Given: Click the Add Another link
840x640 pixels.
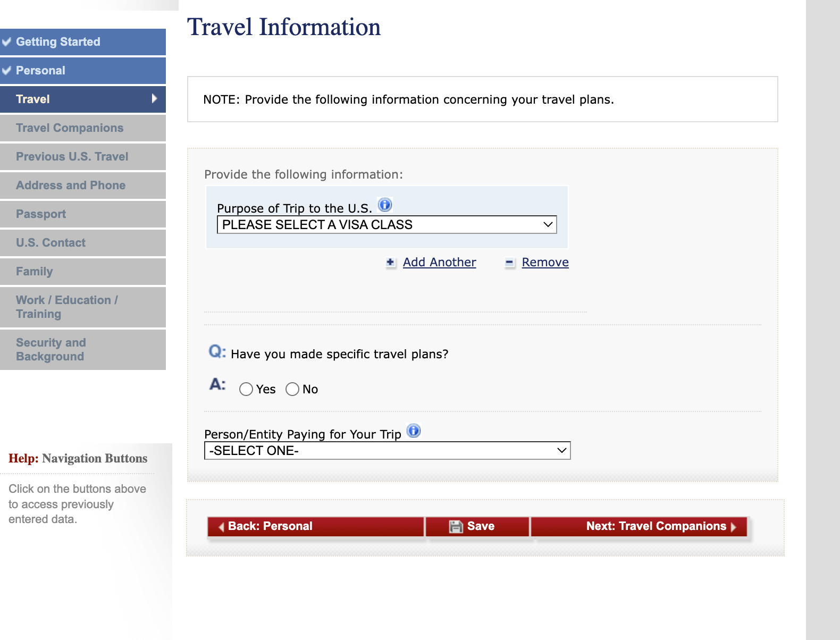Looking at the screenshot, I should pos(439,263).
